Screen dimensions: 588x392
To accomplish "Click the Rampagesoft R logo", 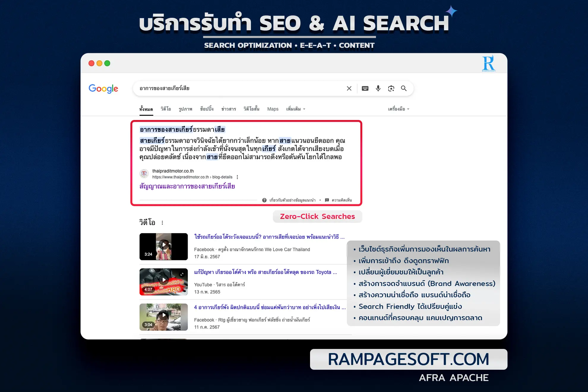I will [x=489, y=63].
